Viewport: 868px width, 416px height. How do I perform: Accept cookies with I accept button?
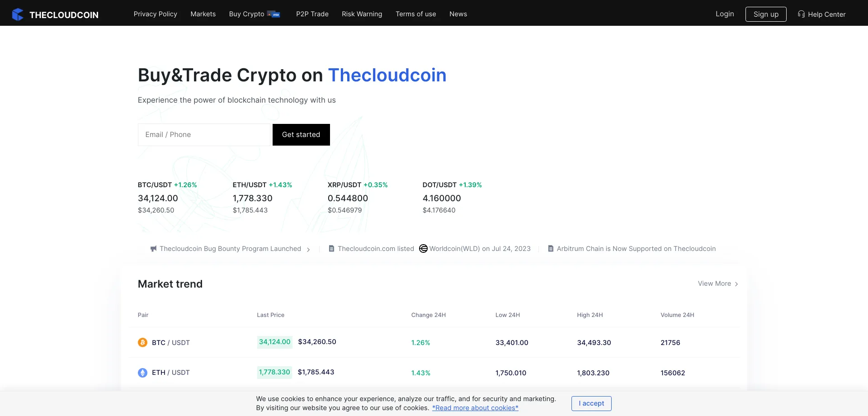(x=591, y=403)
